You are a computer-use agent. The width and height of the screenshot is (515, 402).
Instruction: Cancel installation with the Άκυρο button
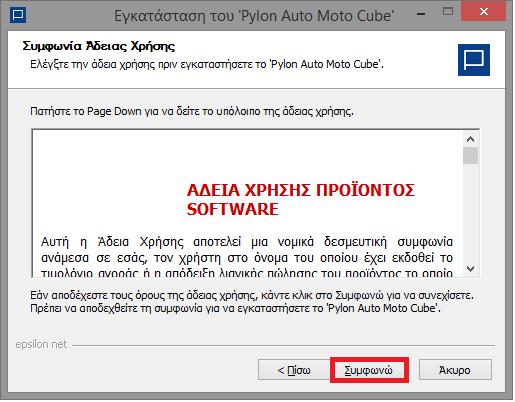[x=455, y=370]
